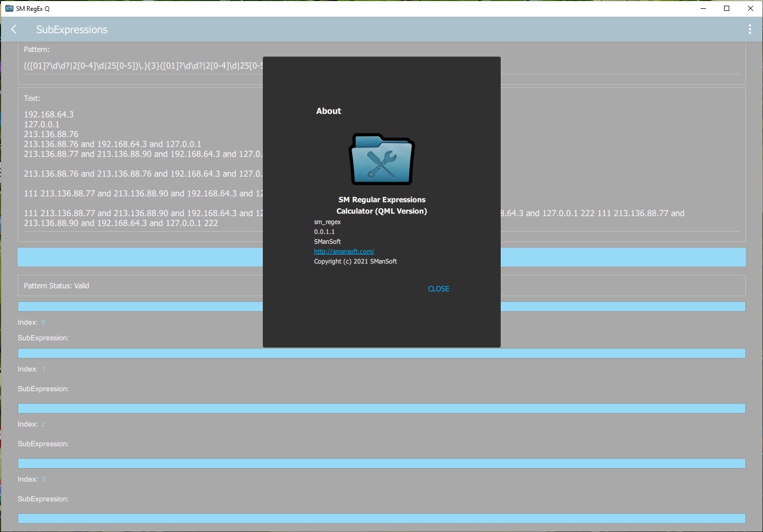This screenshot has width=763, height=532.
Task: Click the folder-tools app logo in About
Action: (x=382, y=159)
